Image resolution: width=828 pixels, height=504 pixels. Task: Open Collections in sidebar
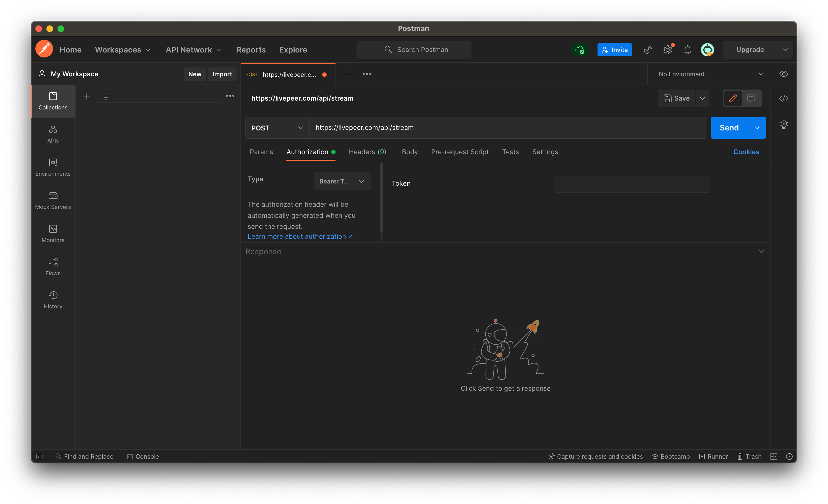(x=53, y=101)
